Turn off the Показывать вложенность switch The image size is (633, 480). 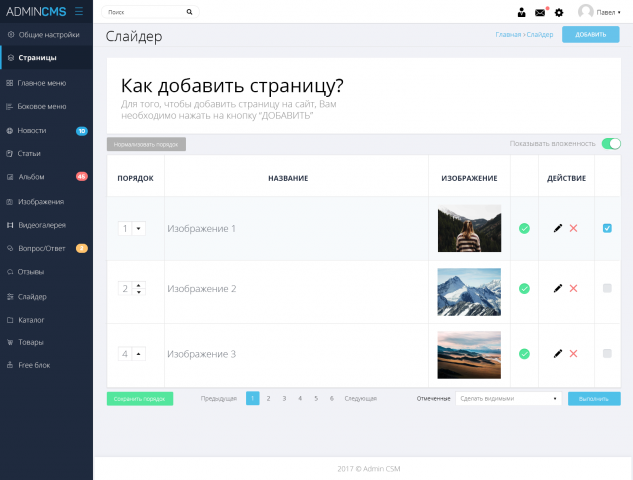(611, 144)
